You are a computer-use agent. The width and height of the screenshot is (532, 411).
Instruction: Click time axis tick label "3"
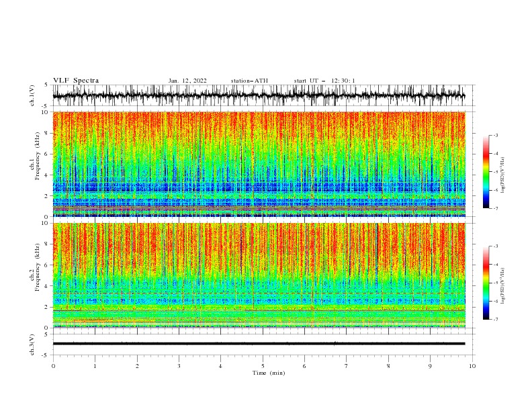click(179, 366)
